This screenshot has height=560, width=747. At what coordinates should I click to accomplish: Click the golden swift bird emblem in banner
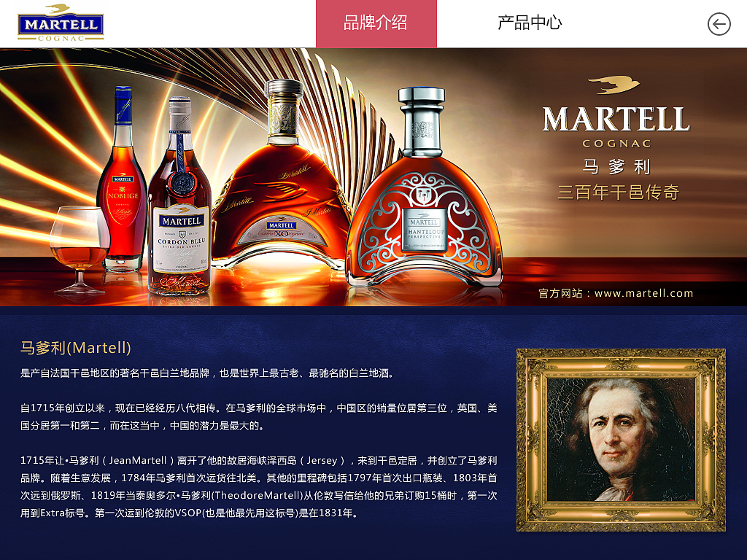click(x=614, y=85)
